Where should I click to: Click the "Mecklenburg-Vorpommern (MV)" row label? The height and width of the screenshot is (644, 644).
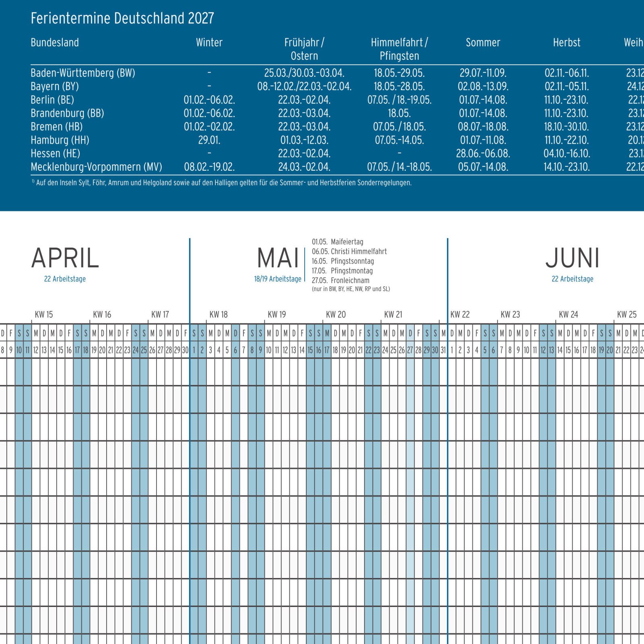[x=97, y=167]
